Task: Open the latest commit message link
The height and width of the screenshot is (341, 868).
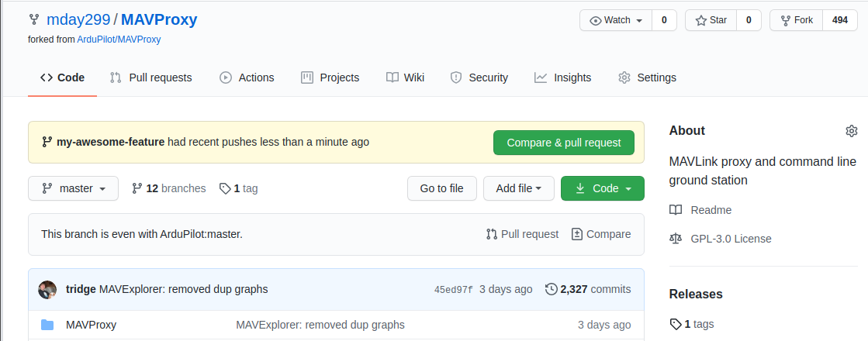Action: coord(183,289)
